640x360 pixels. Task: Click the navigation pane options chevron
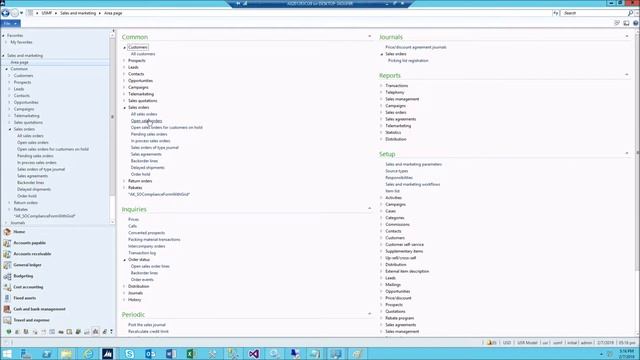(x=111, y=332)
